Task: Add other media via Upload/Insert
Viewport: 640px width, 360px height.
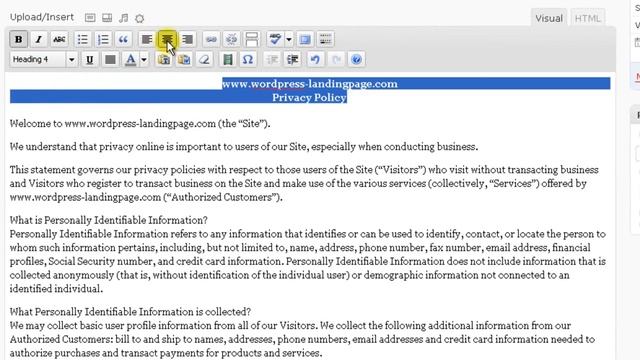Action: 140,18
